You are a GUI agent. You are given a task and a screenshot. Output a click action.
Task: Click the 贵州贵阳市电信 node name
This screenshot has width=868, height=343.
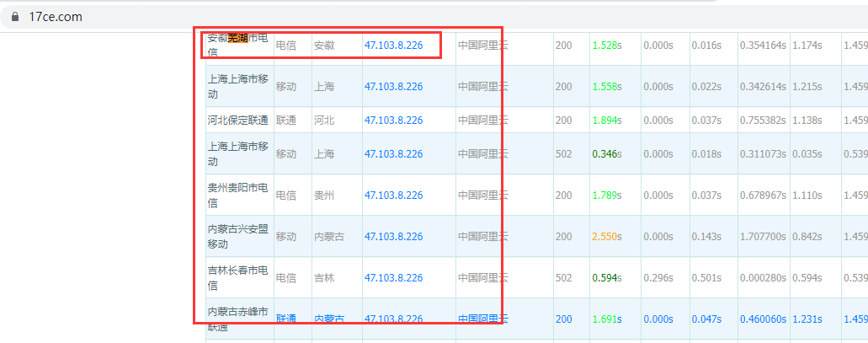pos(238,196)
